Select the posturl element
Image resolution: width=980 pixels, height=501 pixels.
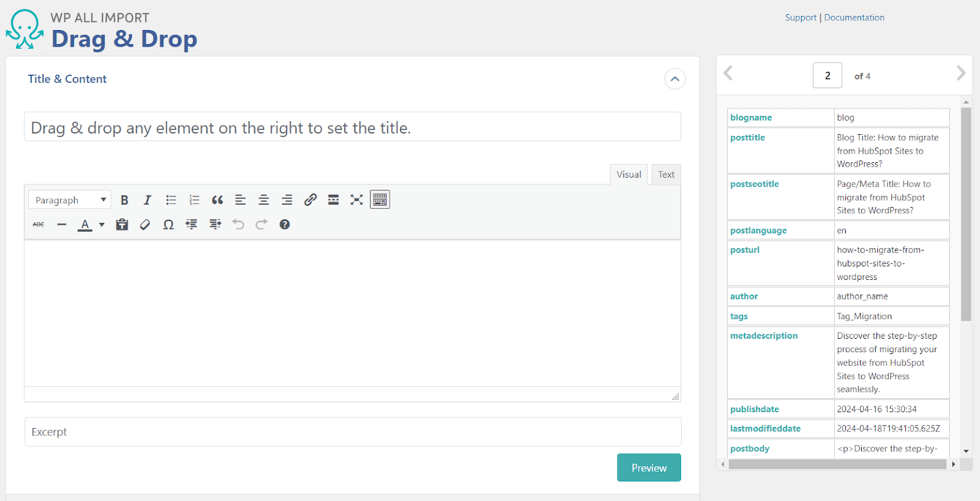click(x=745, y=250)
